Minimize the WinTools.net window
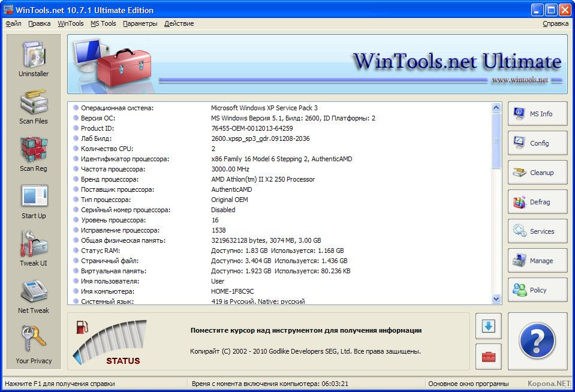This screenshot has height=392, width=575. pyautogui.click(x=537, y=10)
